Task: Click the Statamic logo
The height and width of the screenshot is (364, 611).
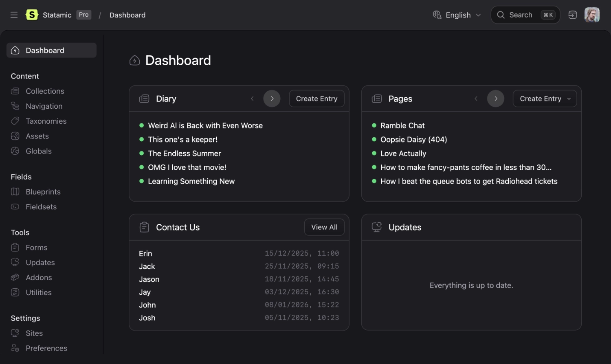Action: 32,15
